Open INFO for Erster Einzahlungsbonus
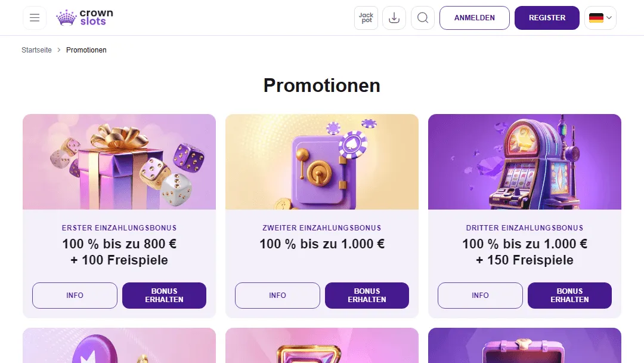This screenshot has width=644, height=363. click(x=75, y=295)
